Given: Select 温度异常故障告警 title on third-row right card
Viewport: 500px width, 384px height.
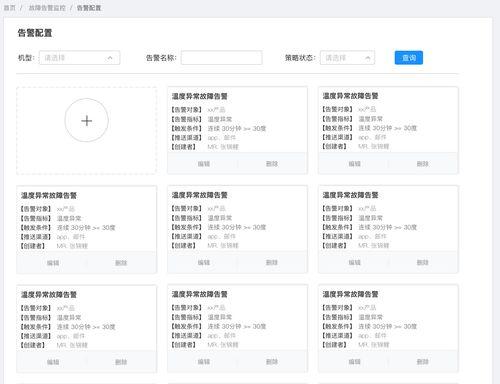Looking at the screenshot, I should 350,294.
